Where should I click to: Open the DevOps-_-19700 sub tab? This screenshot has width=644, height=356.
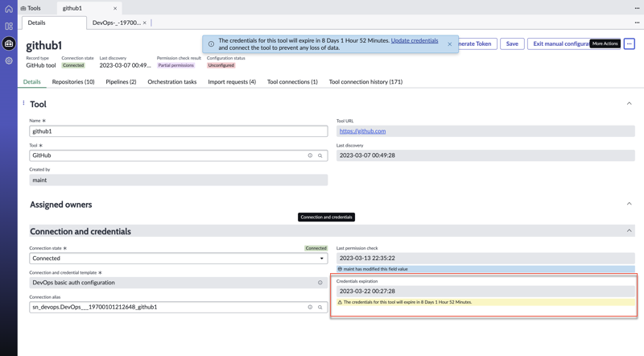117,23
